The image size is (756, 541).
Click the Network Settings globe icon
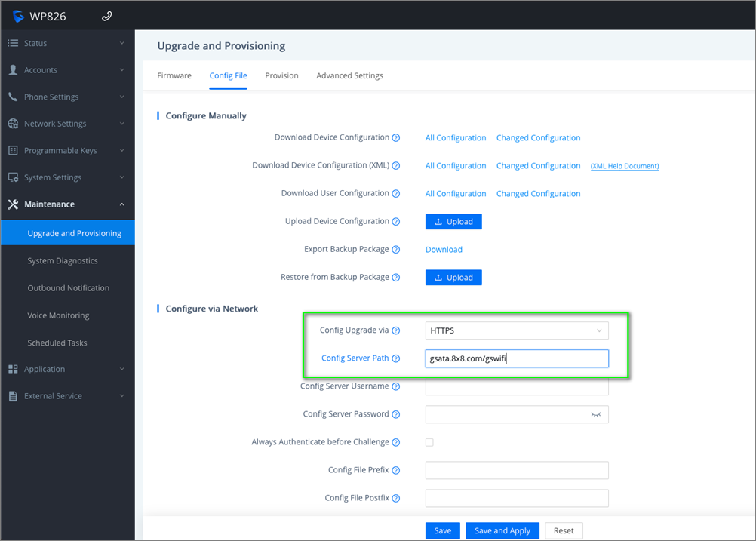pyautogui.click(x=13, y=124)
